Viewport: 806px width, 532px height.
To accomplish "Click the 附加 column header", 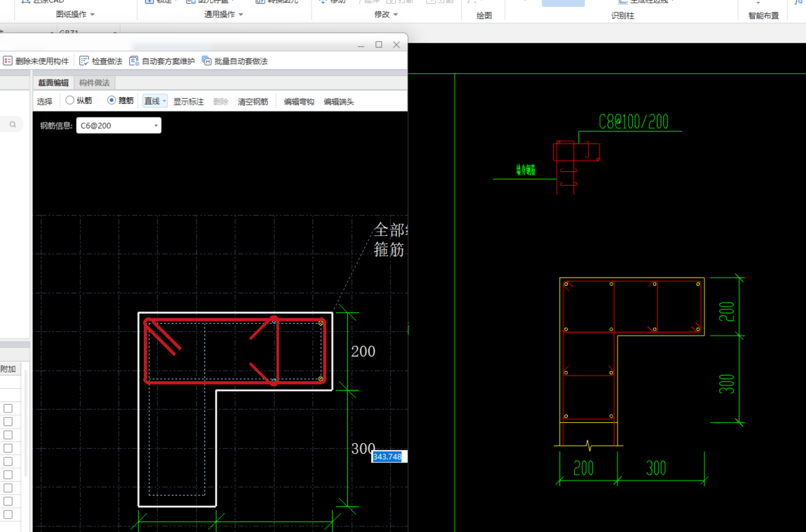I will [x=8, y=369].
